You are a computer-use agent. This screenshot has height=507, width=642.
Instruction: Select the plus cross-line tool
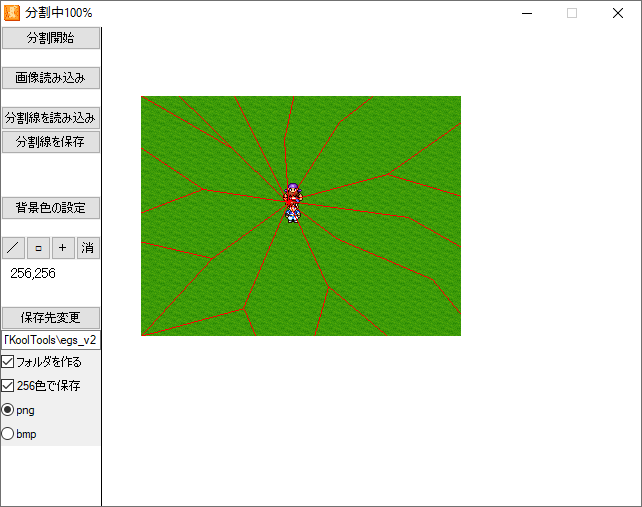tap(63, 248)
